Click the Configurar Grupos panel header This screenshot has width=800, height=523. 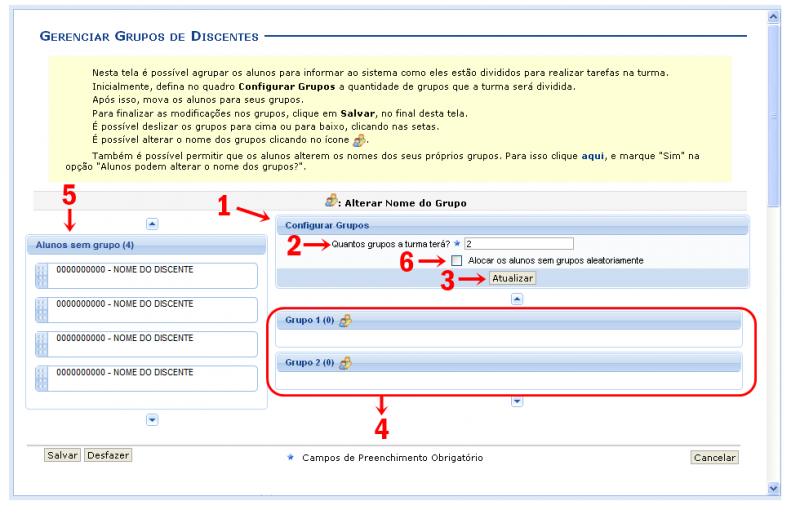[x=512, y=226]
